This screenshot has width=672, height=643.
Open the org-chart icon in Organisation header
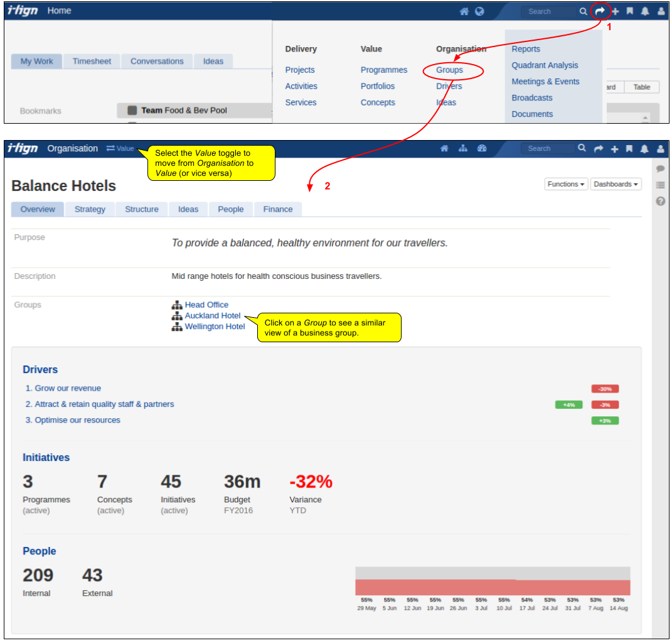pos(463,149)
